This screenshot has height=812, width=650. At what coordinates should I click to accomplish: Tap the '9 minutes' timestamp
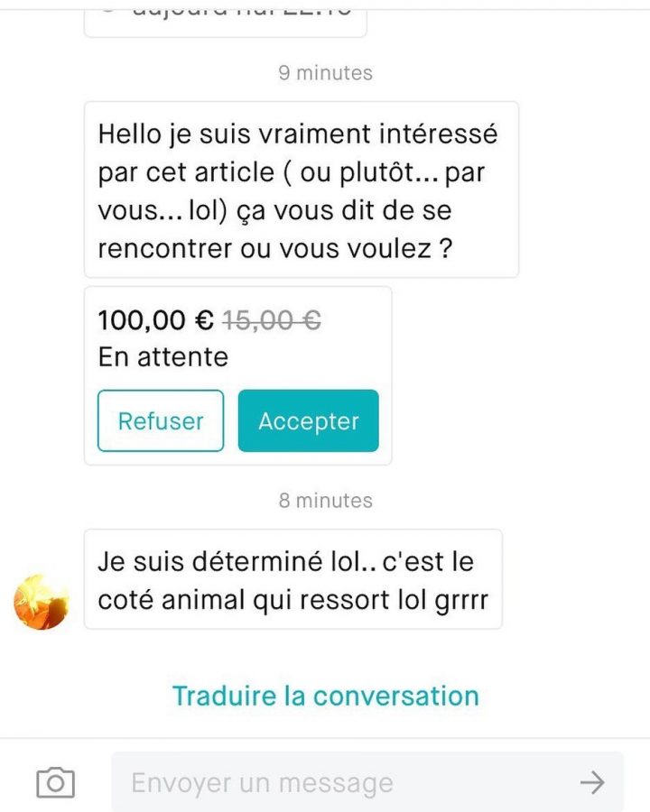click(325, 73)
